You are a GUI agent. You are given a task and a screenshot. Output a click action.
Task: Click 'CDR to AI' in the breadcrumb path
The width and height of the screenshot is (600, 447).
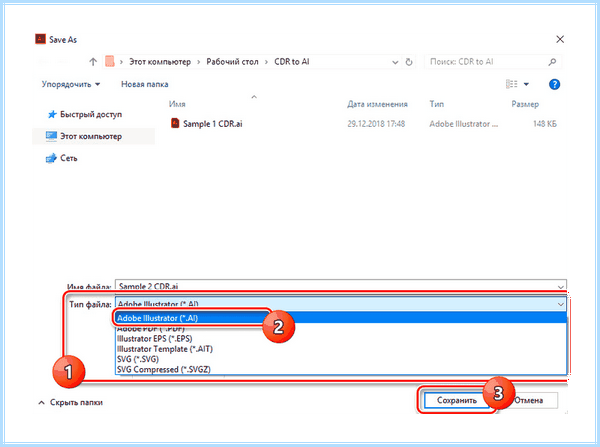292,62
